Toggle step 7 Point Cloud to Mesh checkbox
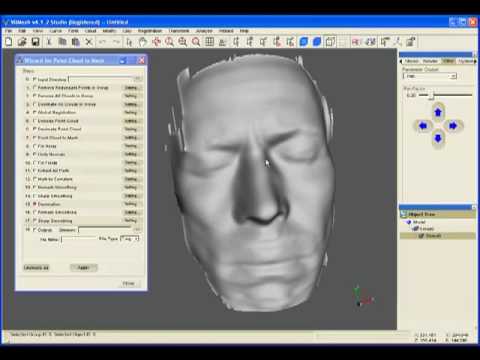Image resolution: width=480 pixels, height=360 pixels. point(35,137)
